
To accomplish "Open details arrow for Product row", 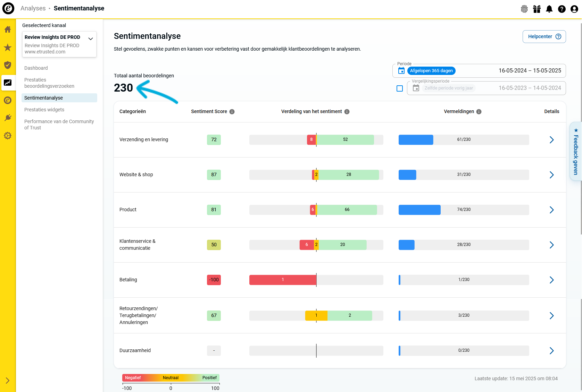I will click(551, 210).
